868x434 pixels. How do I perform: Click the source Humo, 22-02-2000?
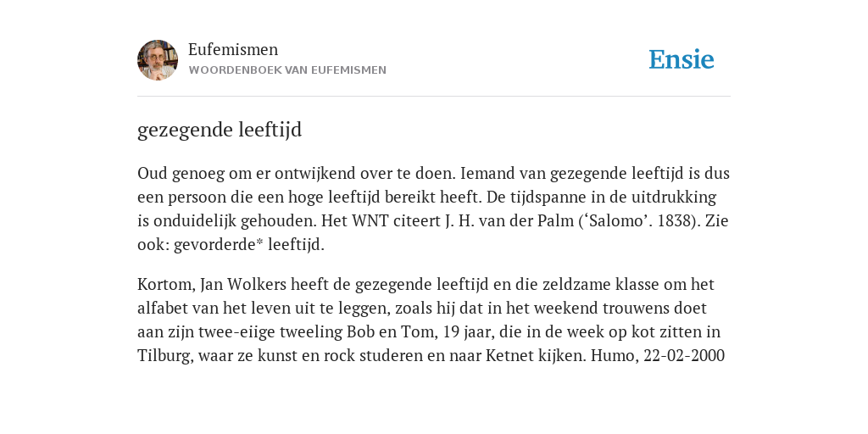coord(658,355)
